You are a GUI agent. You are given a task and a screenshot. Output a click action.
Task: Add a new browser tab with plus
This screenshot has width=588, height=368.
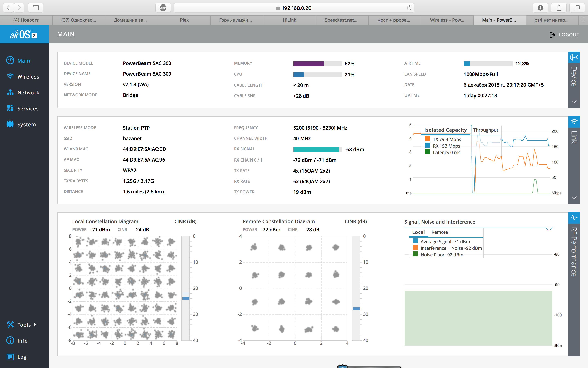tap(583, 20)
